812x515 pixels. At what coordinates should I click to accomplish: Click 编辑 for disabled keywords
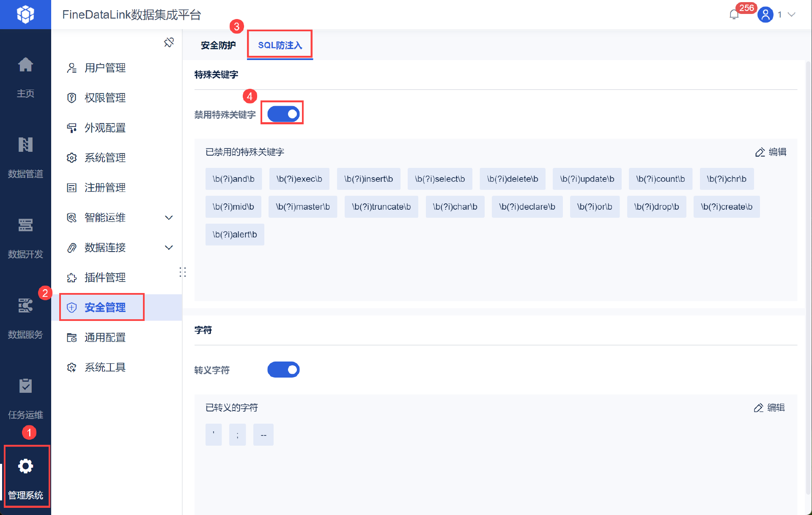[x=777, y=152]
